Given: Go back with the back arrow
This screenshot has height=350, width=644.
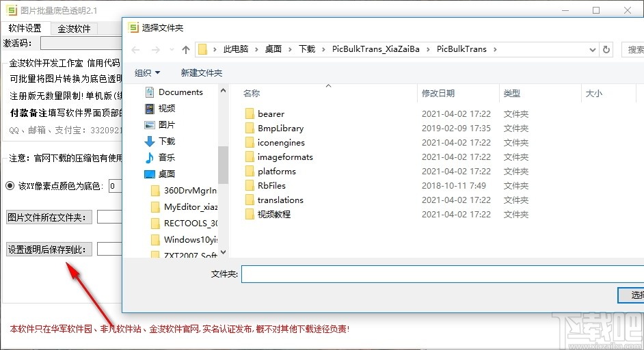Looking at the screenshot, I should tap(135, 50).
